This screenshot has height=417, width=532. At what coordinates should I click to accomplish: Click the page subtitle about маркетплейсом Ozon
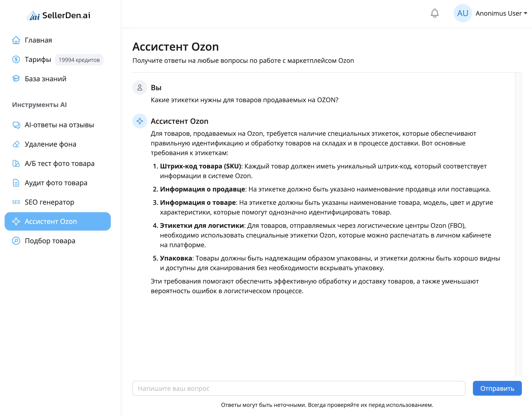[x=243, y=61]
